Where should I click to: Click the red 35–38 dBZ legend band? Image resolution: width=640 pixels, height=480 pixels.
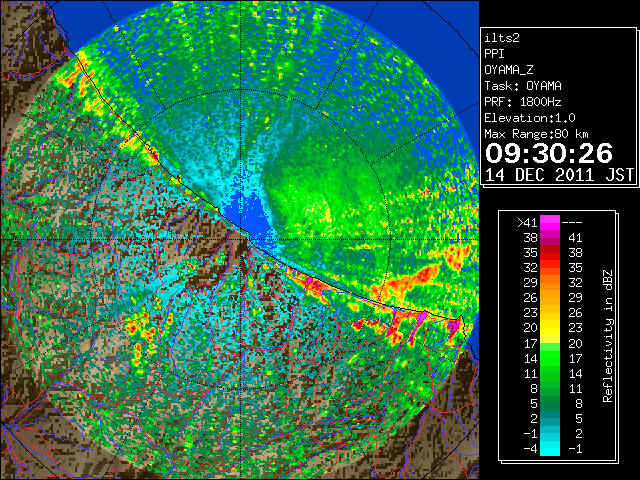click(x=550, y=253)
